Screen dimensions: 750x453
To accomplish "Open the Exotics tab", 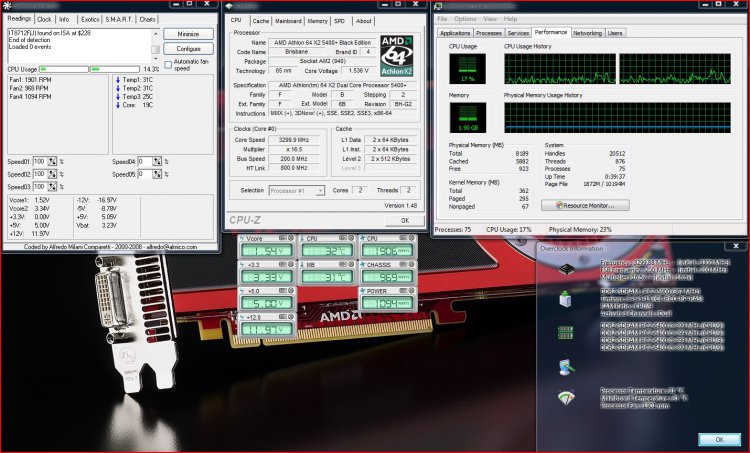I will tap(90, 20).
